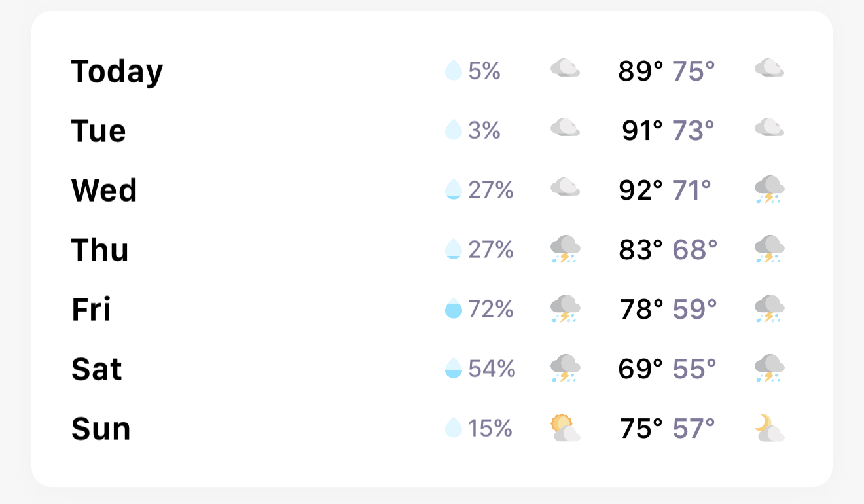Image resolution: width=864 pixels, height=504 pixels.
Task: Click Saturday's 54% raindrop icon
Action: click(x=453, y=369)
